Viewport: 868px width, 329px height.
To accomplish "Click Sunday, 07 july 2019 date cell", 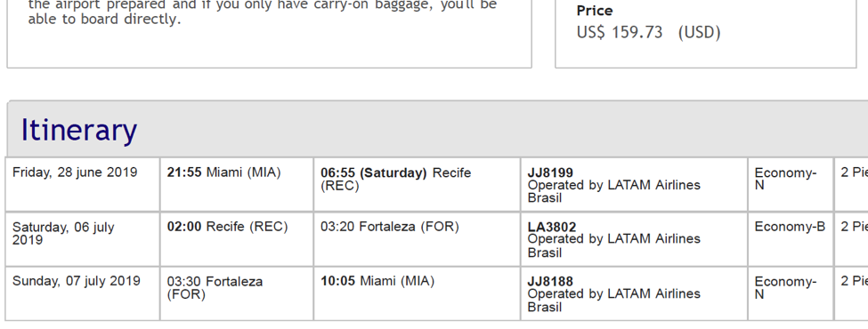I will 83,293.
